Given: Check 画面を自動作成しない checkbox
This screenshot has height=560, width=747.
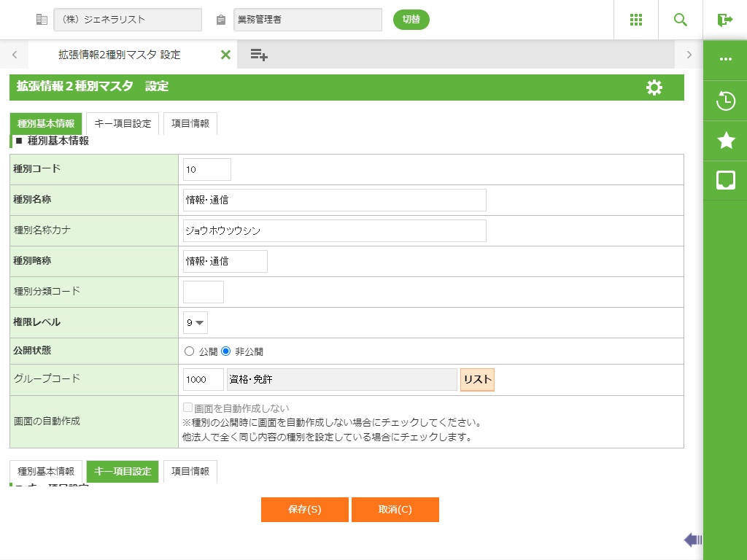Looking at the screenshot, I should 188,408.
